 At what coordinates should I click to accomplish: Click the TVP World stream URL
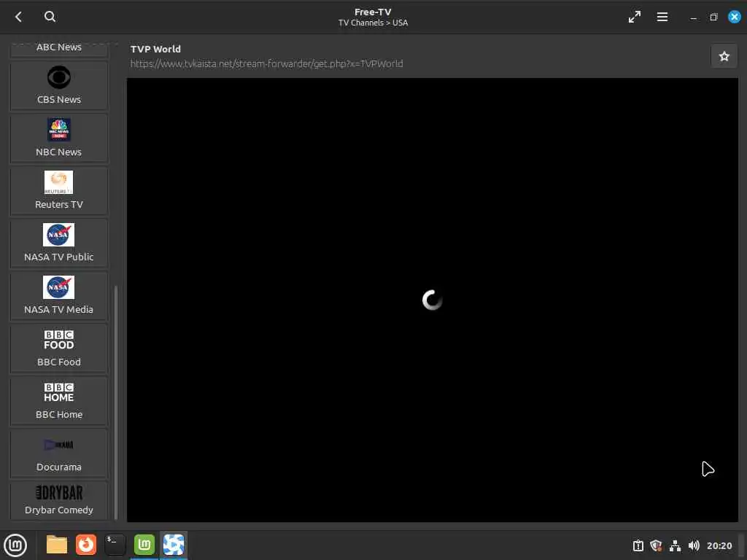267,64
